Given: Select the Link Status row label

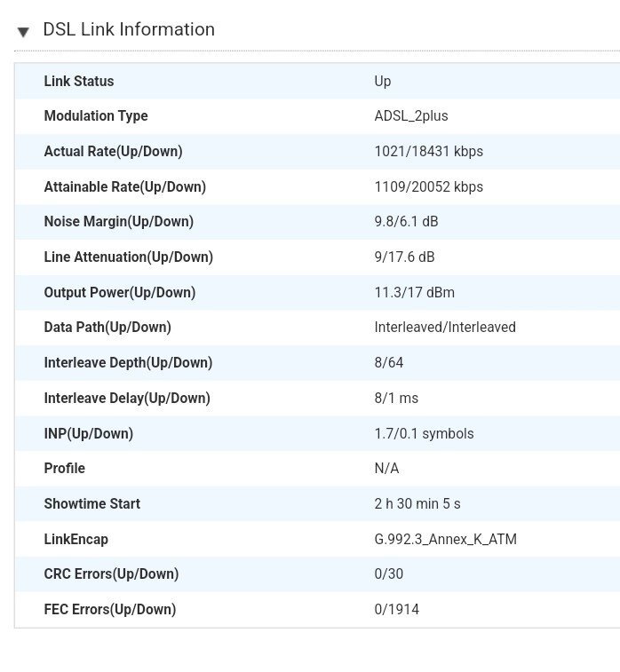Looking at the screenshot, I should click(x=79, y=81).
